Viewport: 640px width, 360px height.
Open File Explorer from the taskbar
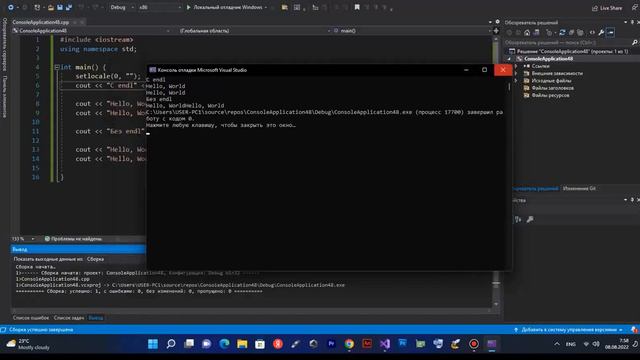(242, 344)
